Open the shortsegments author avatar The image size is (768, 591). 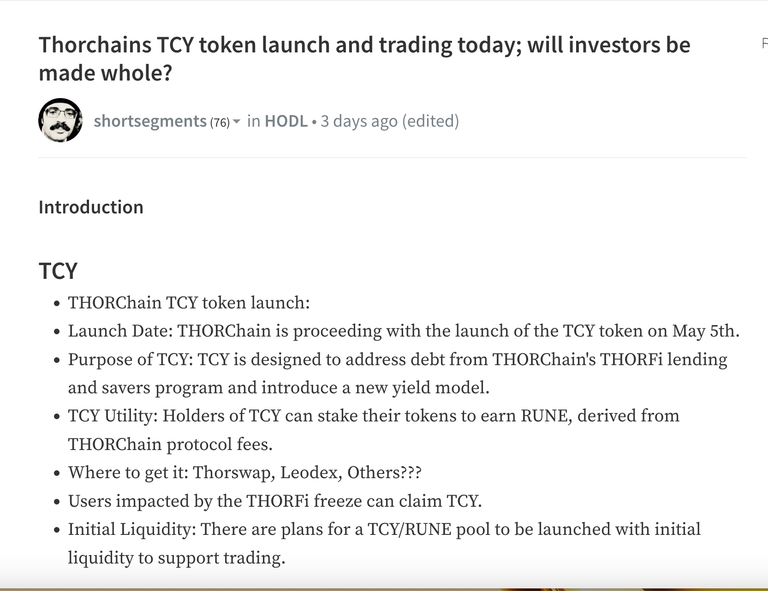60,120
